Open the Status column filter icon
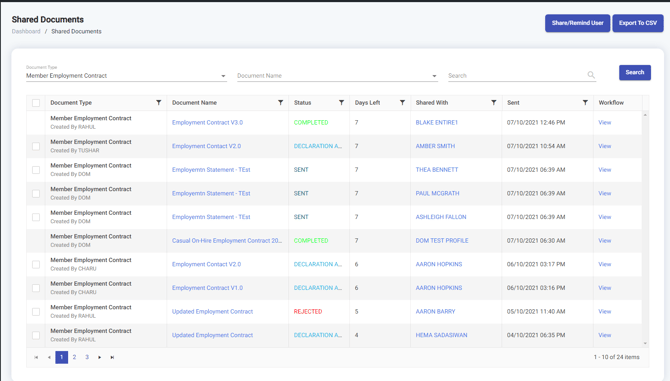 [341, 103]
